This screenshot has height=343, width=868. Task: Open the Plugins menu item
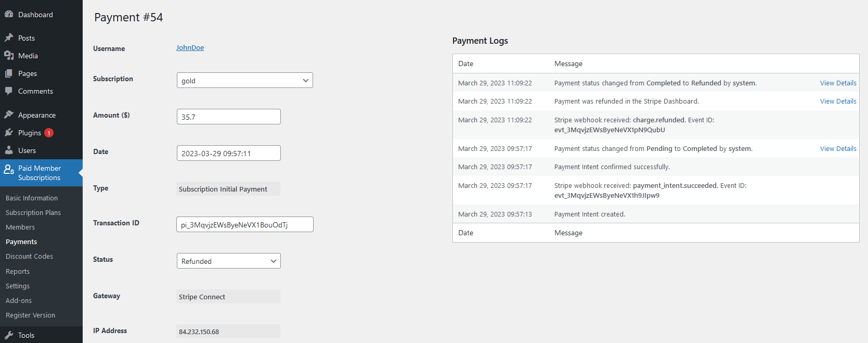(x=30, y=133)
